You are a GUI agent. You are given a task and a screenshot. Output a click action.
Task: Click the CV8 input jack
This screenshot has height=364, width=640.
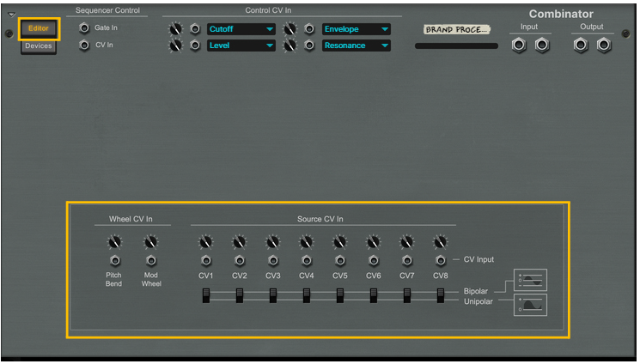tap(440, 260)
